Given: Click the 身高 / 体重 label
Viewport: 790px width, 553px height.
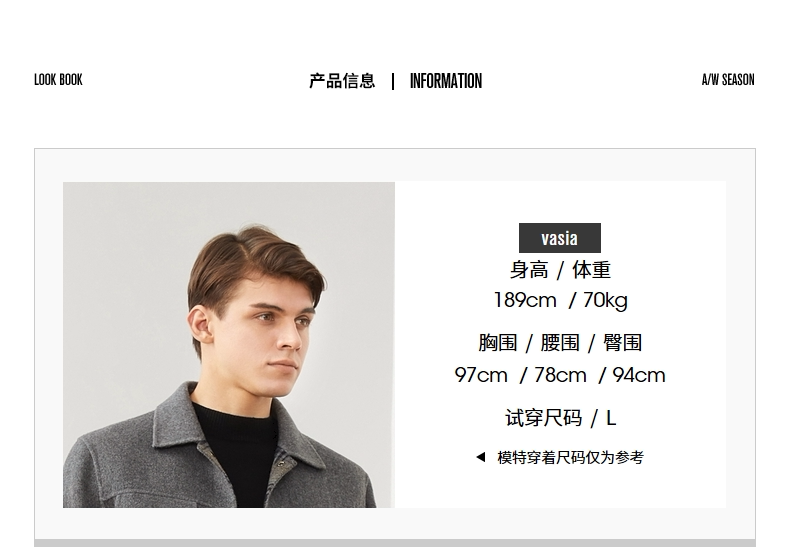Looking at the screenshot, I should [x=560, y=270].
